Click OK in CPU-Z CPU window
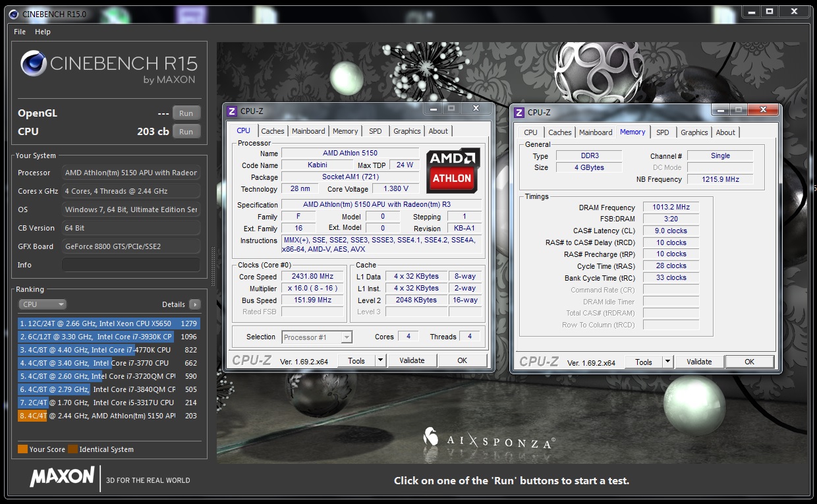 [x=463, y=360]
